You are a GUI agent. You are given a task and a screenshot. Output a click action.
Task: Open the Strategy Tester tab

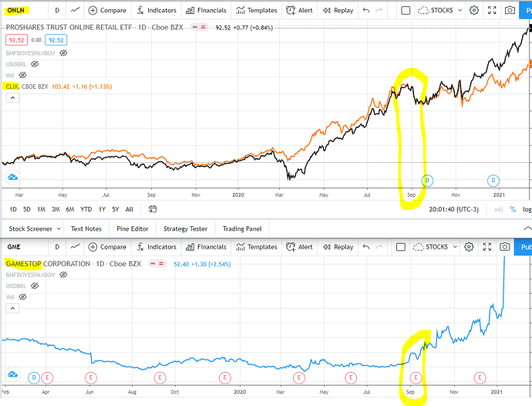pos(186,228)
